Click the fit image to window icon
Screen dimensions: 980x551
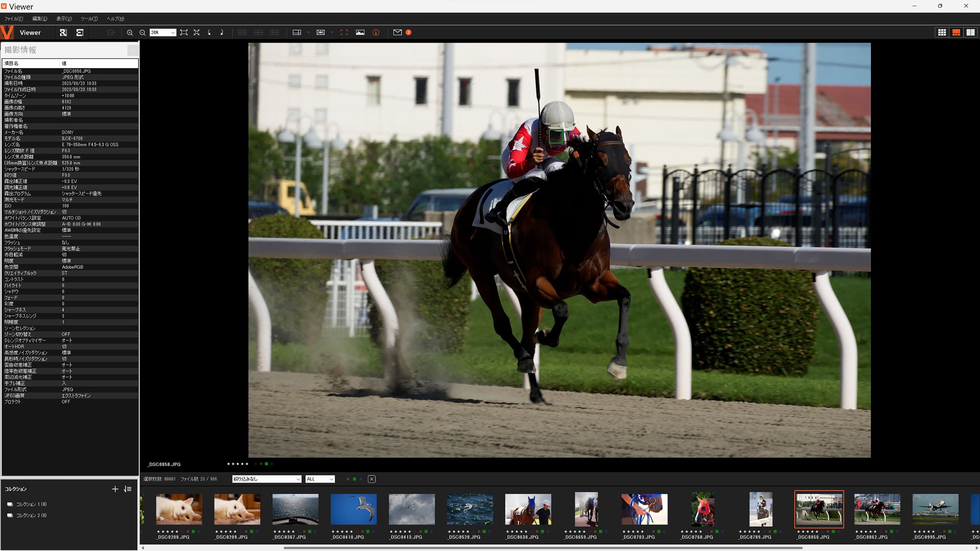pos(184,33)
